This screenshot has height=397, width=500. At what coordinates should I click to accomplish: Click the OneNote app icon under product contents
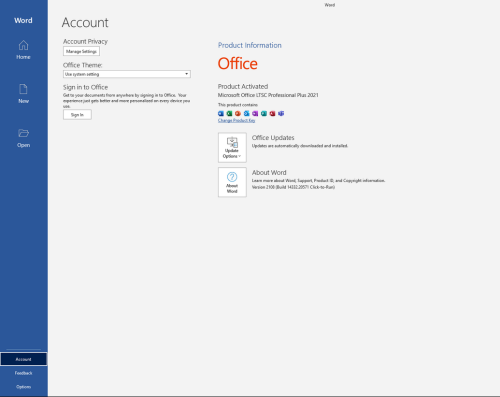[255, 113]
